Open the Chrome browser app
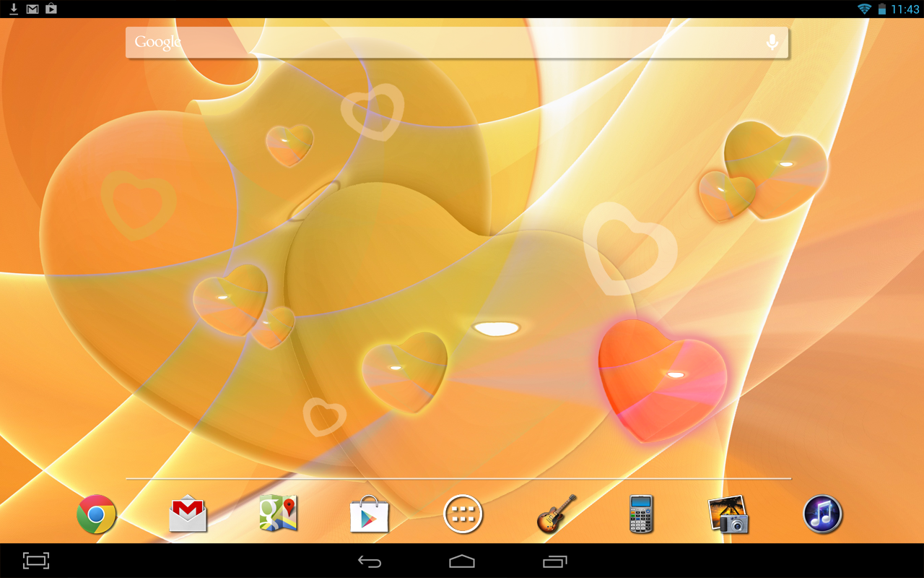 (97, 514)
